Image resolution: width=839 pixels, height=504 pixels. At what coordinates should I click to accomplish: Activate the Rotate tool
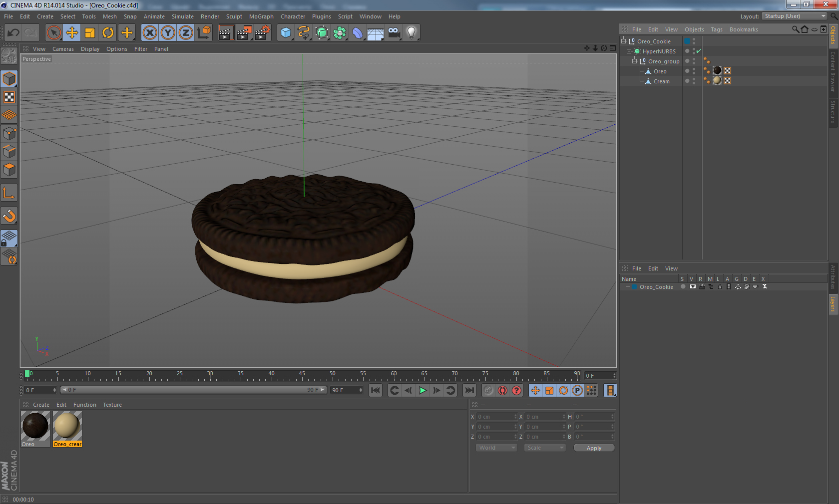(x=108, y=33)
